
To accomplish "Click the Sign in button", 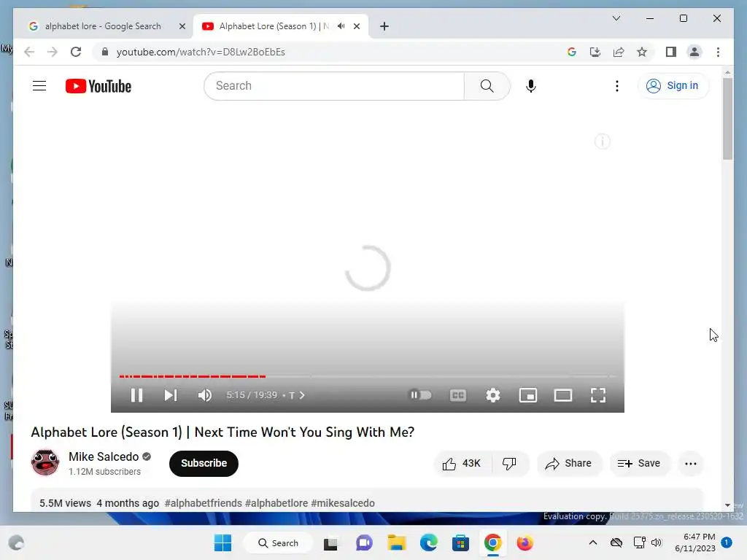I will pyautogui.click(x=673, y=86).
